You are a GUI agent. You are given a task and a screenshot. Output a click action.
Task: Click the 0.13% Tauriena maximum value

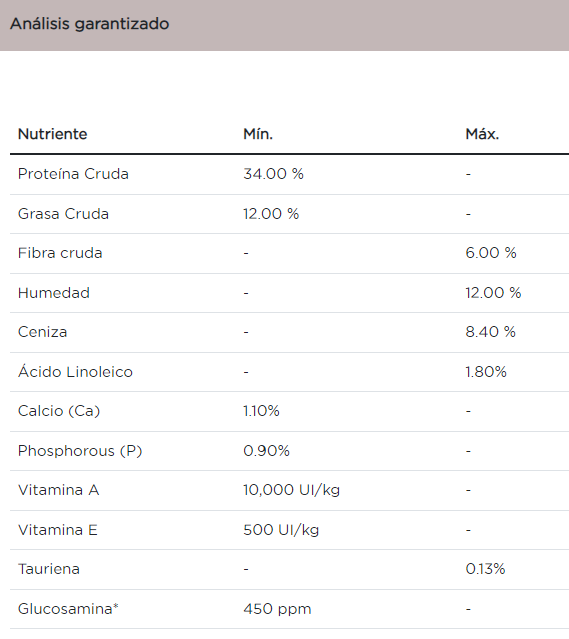(485, 569)
